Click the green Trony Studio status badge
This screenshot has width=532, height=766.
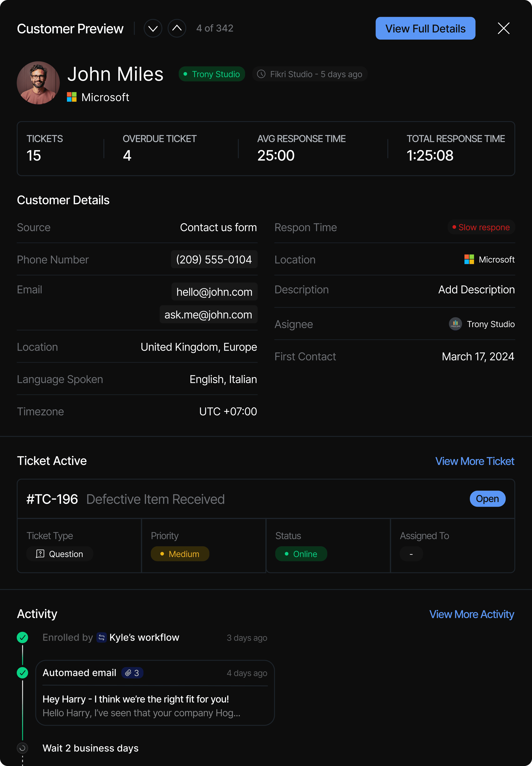click(212, 74)
